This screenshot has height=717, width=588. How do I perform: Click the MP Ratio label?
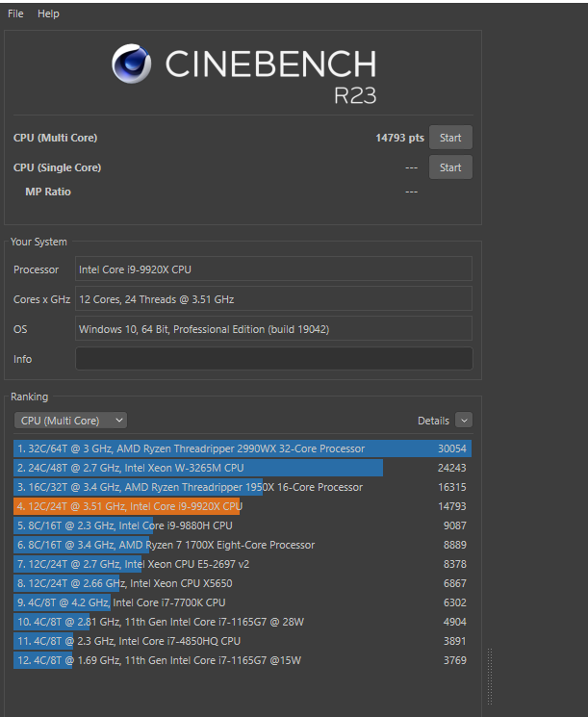[x=48, y=192]
